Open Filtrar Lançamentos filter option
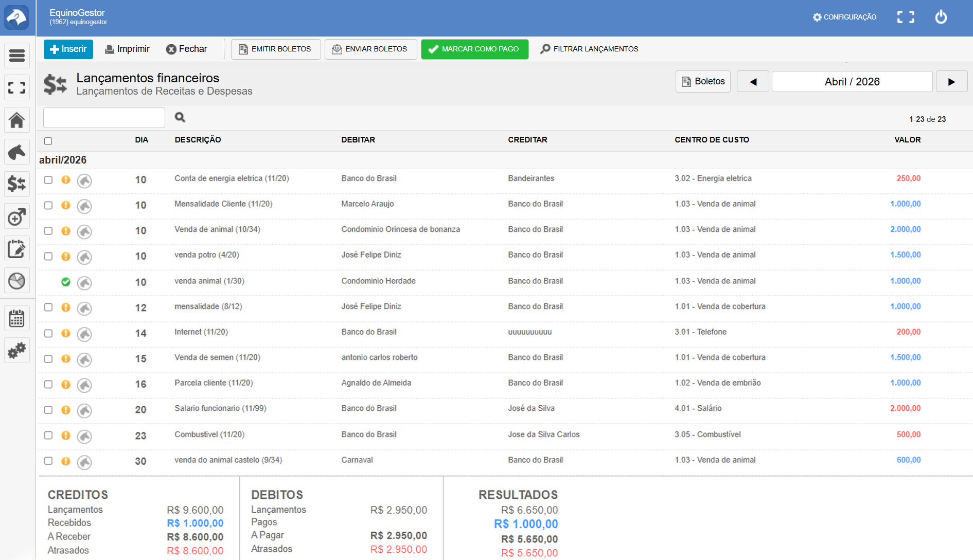 click(589, 49)
